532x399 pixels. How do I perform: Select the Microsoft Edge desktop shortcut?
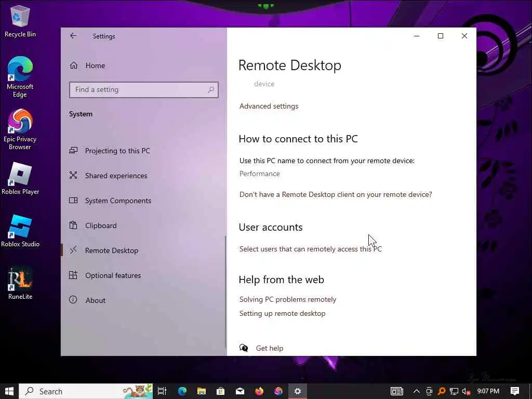click(20, 77)
